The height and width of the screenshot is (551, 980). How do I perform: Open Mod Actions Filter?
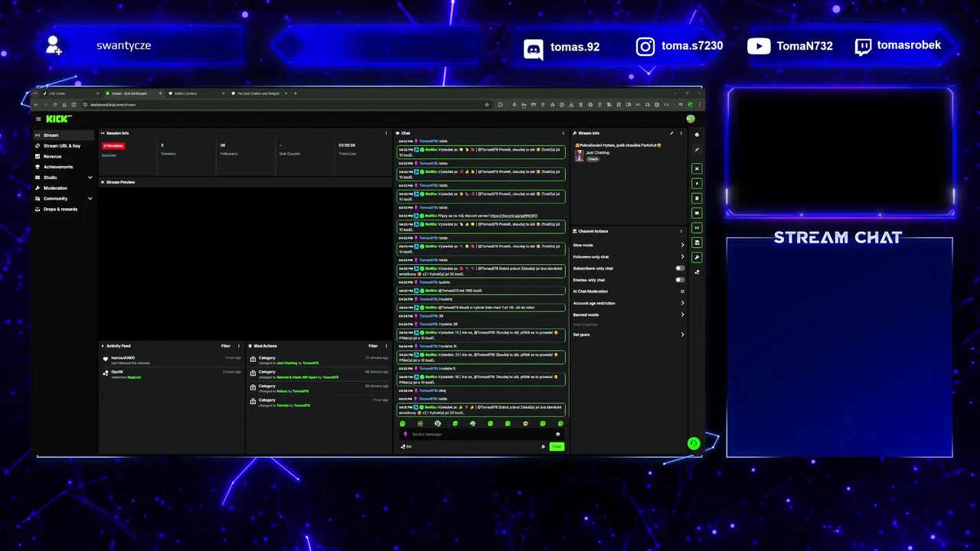point(373,346)
